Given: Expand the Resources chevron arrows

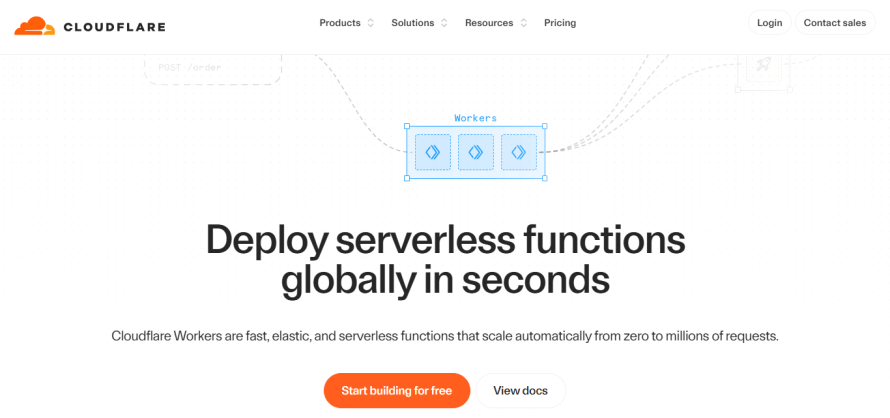Looking at the screenshot, I should pyautogui.click(x=523, y=23).
